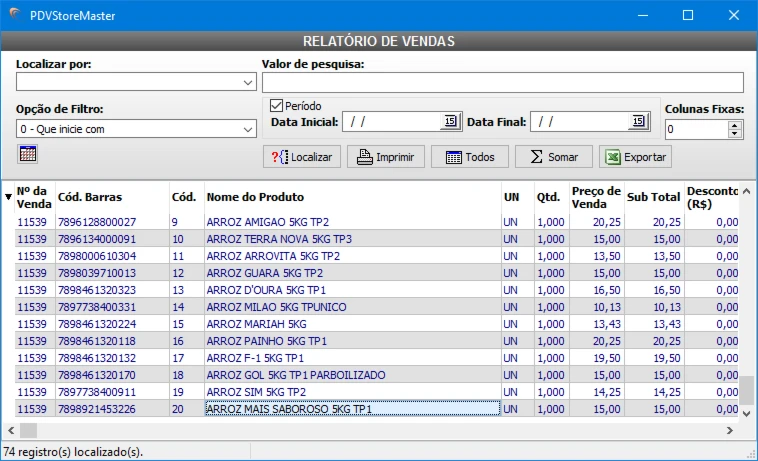Select ARROZ MAIS SABOROSO 5KG TP1 cell
Screen dimensions: 758x461
click(x=353, y=409)
